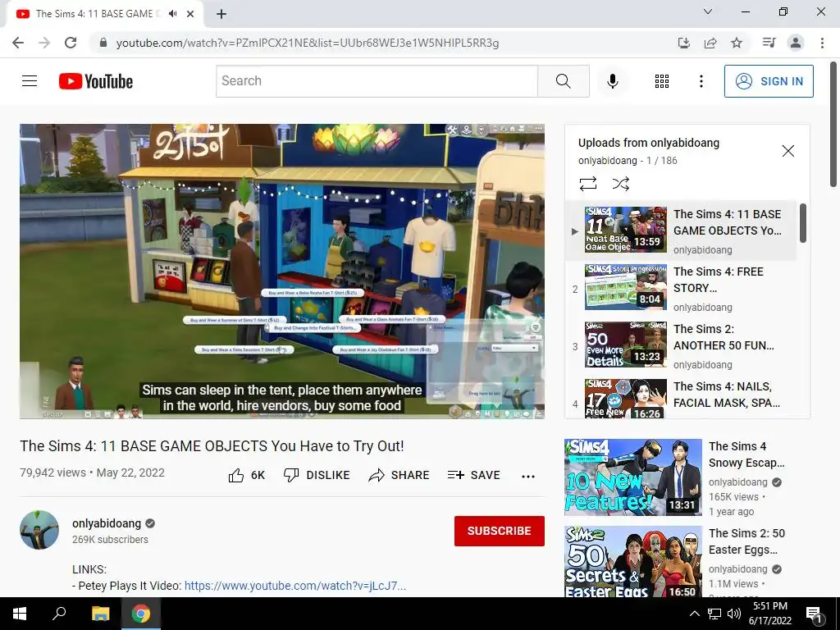The width and height of the screenshot is (840, 630).
Task: Open onlyabidoang channel avatar
Action: [x=39, y=530]
